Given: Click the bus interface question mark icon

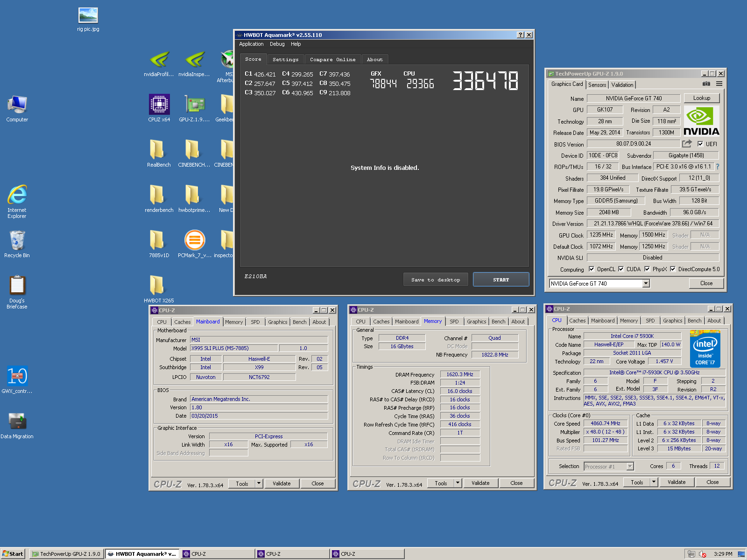Looking at the screenshot, I should (x=718, y=167).
